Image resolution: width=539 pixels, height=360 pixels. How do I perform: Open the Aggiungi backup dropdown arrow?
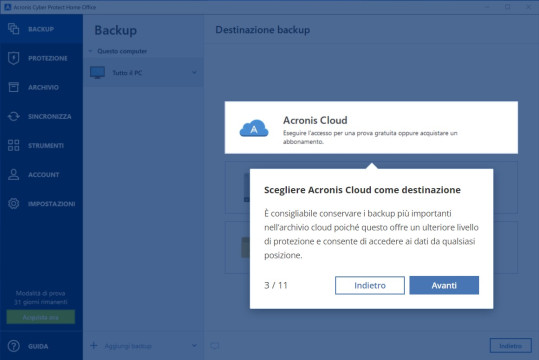pos(194,346)
